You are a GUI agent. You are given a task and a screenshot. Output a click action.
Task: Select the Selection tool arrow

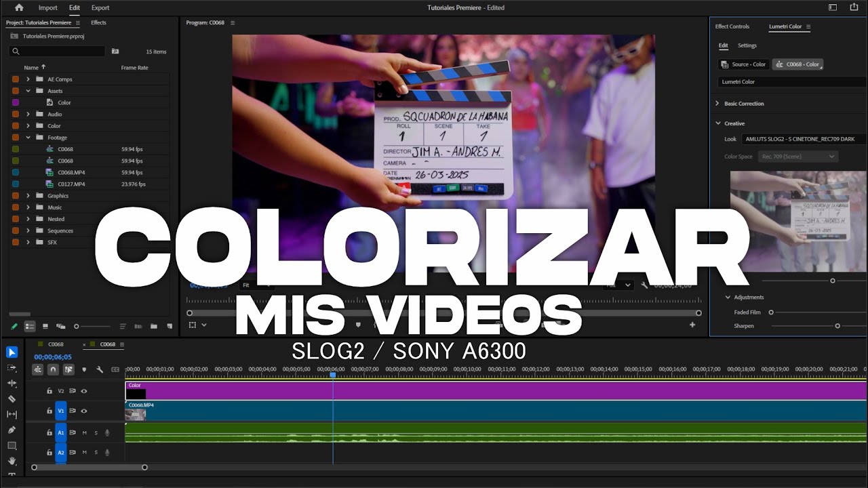click(12, 352)
